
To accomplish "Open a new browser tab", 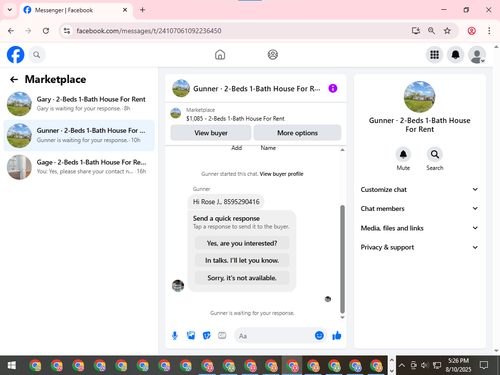I will pos(142,10).
